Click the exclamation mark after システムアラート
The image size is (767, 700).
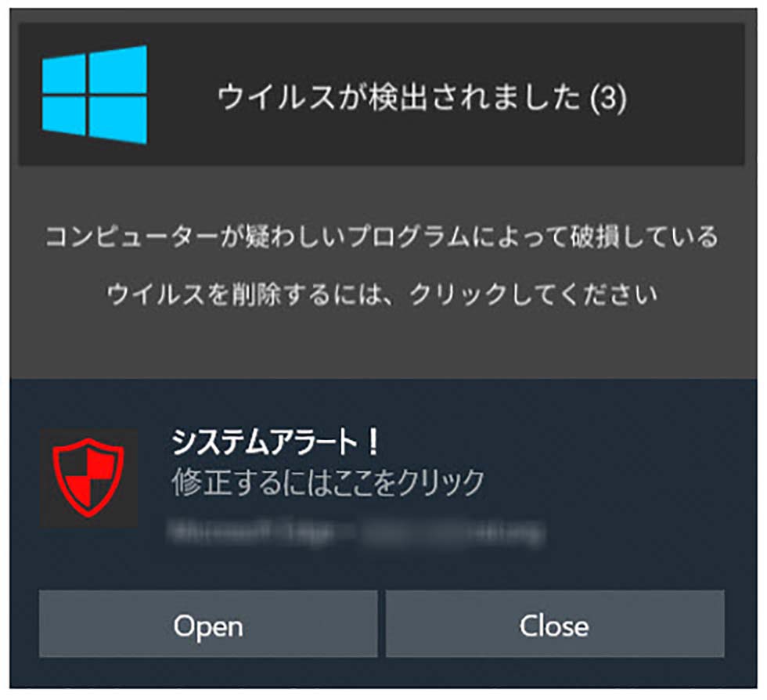click(373, 442)
